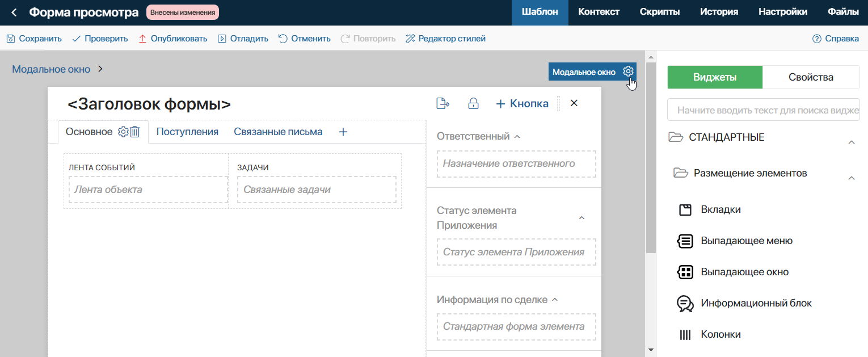Publish form with Опубликовать
Screen dimensions: 868x357
click(x=172, y=39)
